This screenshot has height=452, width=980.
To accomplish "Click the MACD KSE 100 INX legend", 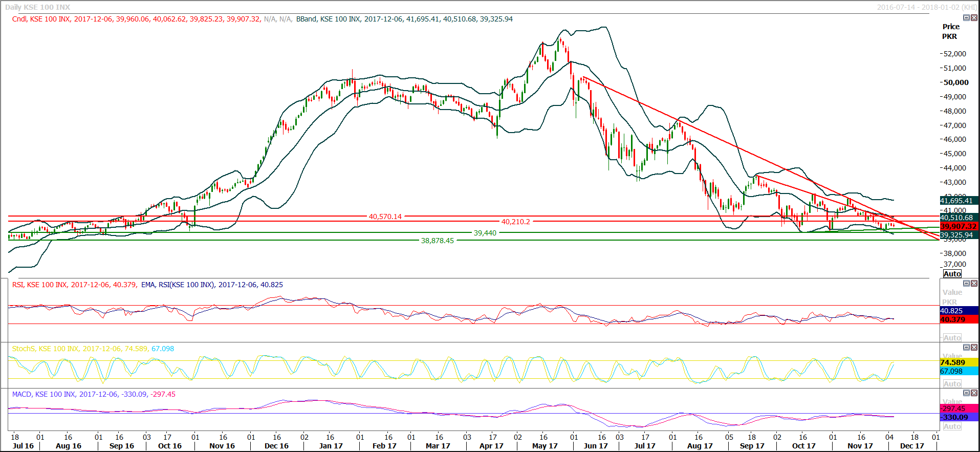I will tap(43, 394).
